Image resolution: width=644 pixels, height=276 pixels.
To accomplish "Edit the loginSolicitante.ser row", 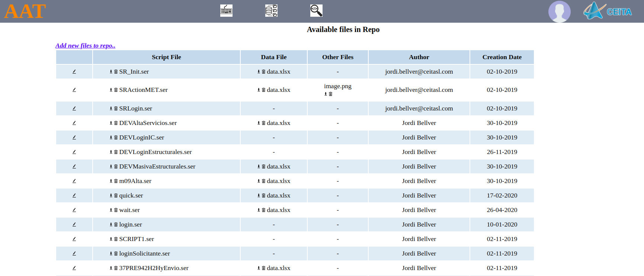I will pos(74,253).
